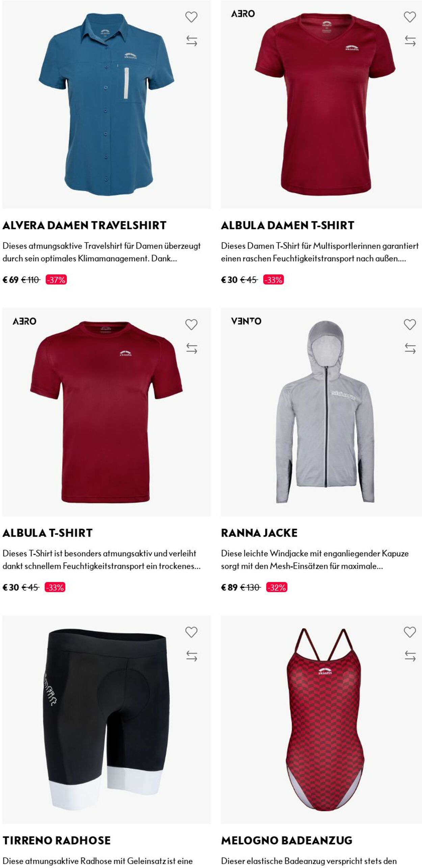Open Albula Damen T-Shirt title
Viewport: 422px width, 868px height.
pos(287,225)
